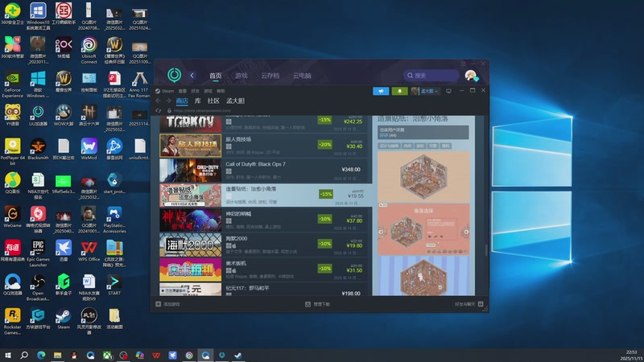Viewport: 644px width, 362px height.
Task: Open the Steam desktop shortcut
Action: pyautogui.click(x=64, y=319)
